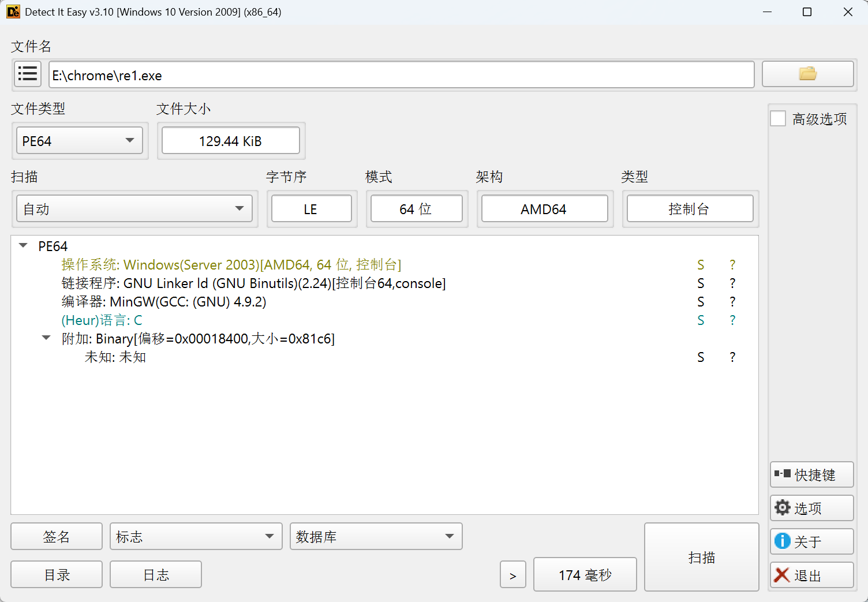
Task: Open 选项 gear settings
Action: pyautogui.click(x=811, y=508)
